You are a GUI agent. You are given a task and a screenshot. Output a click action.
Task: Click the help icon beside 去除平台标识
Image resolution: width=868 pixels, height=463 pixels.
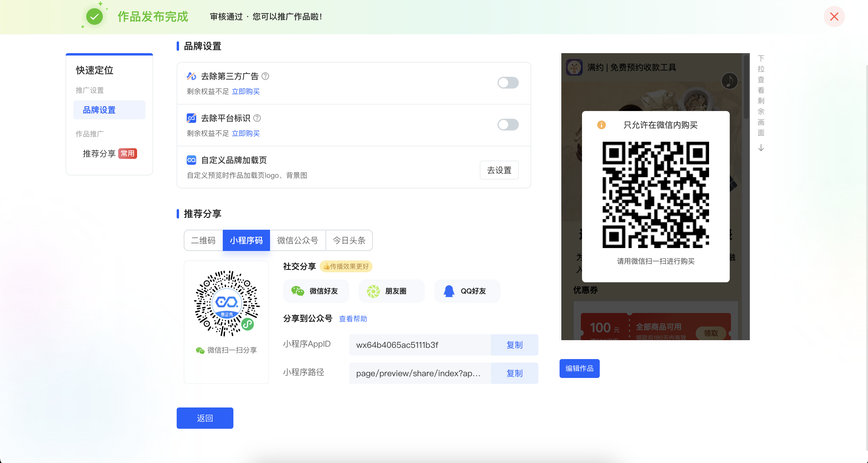pos(257,118)
